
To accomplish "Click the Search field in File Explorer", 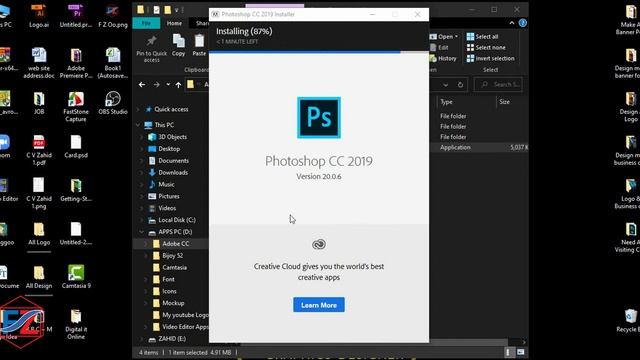I will point(498,84).
